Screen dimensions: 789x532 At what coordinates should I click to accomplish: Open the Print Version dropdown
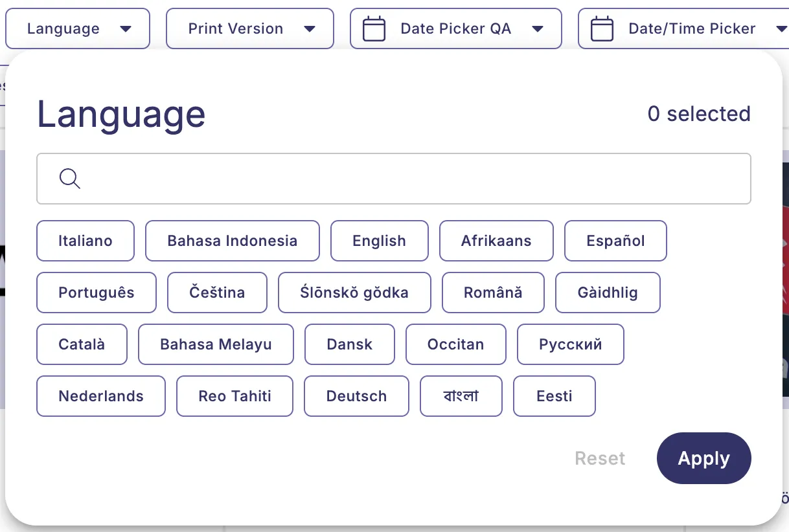tap(250, 28)
